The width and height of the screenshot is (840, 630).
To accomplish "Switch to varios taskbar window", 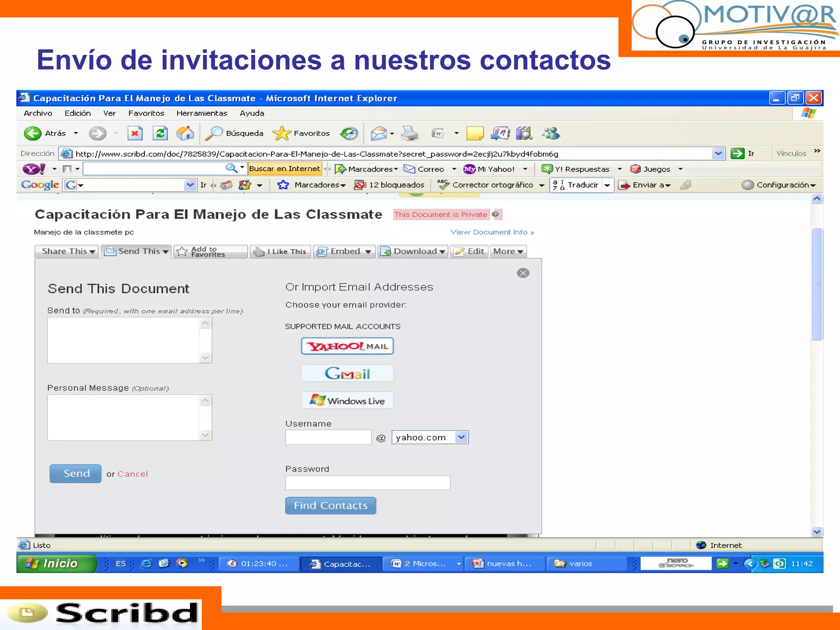I will (x=587, y=564).
